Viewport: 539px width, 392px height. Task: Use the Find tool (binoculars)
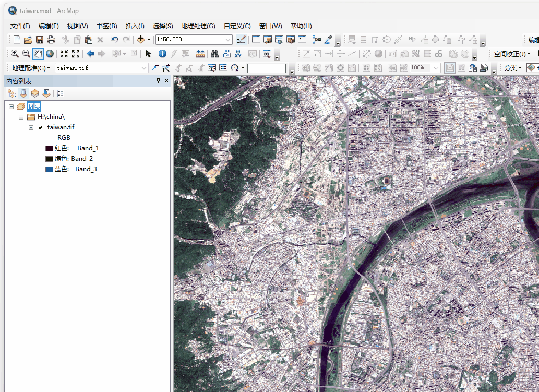click(215, 53)
